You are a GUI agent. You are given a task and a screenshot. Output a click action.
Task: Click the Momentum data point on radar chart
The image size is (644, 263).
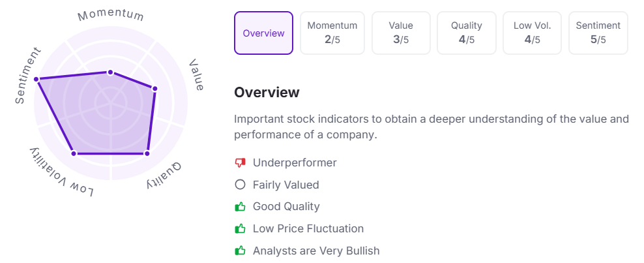pos(110,72)
